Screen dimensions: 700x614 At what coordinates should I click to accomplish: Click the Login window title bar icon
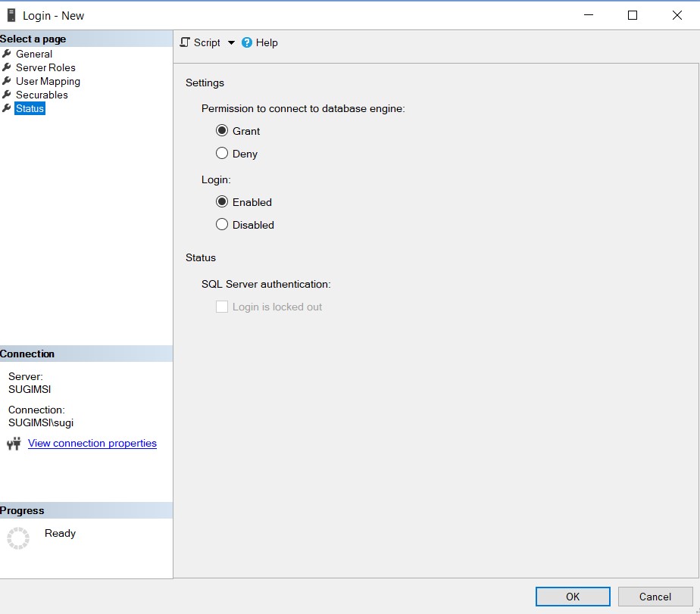pos(11,15)
